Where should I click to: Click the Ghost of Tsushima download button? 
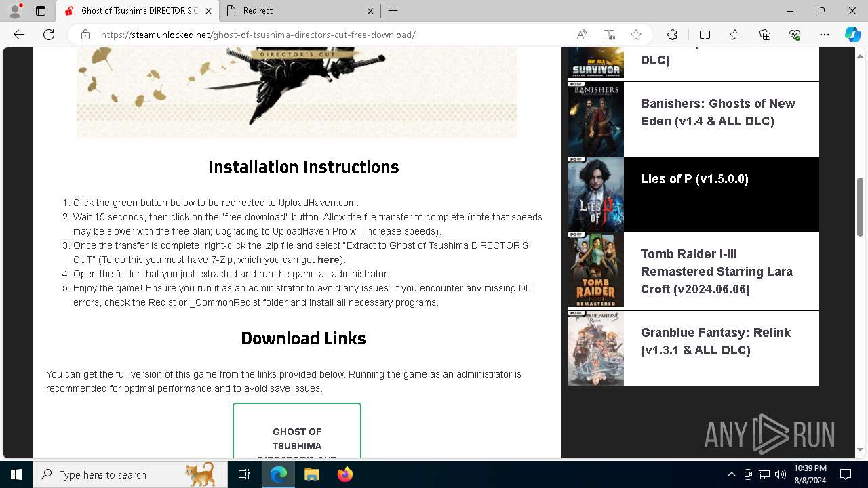[297, 431]
